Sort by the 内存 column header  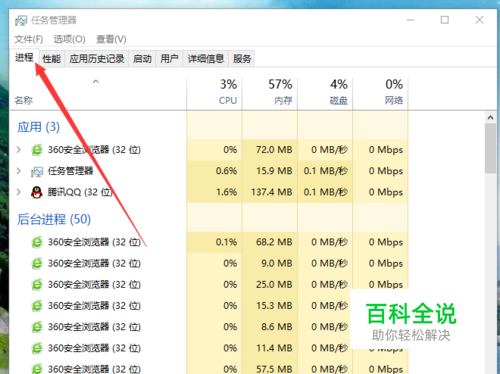[x=270, y=93]
